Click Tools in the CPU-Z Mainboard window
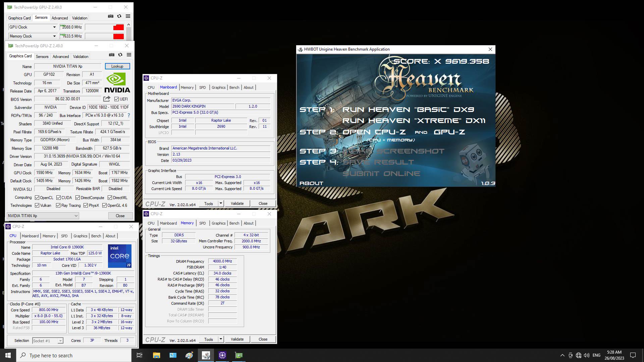The width and height of the screenshot is (644, 362). click(209, 203)
